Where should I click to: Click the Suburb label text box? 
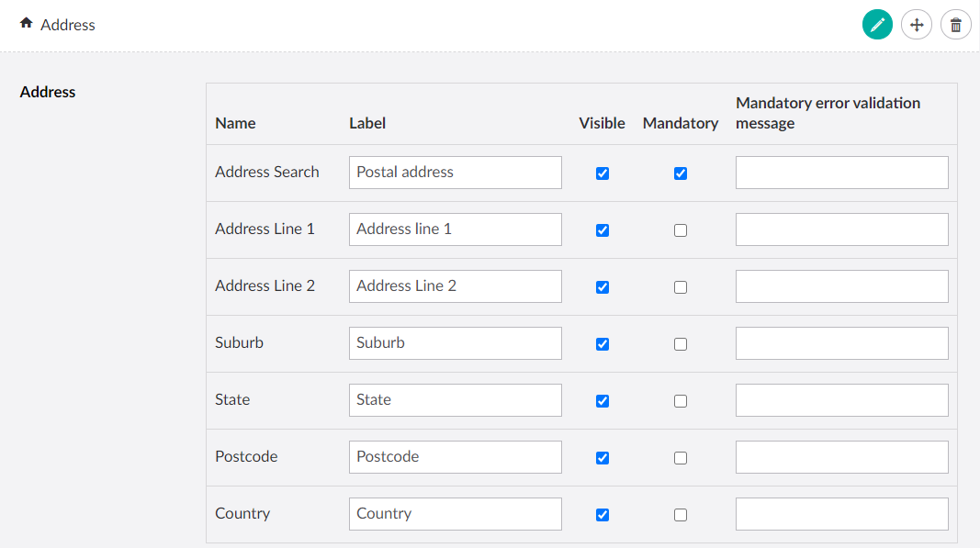point(455,343)
